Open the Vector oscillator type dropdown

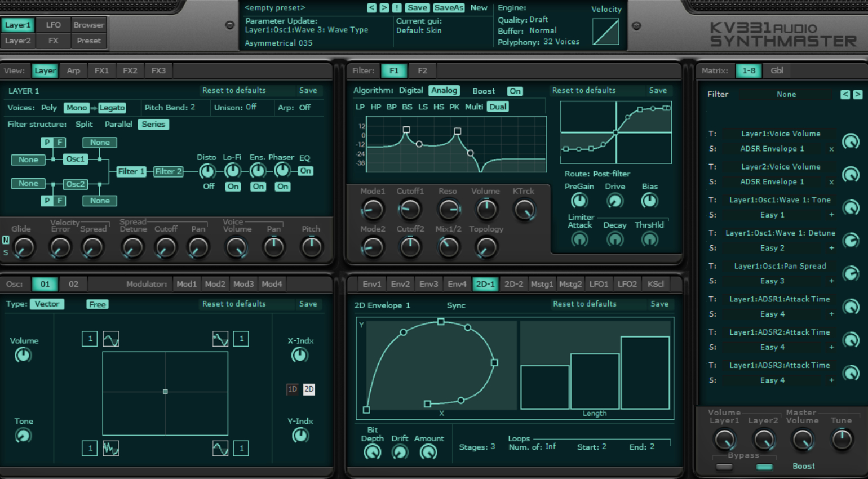[x=47, y=304]
